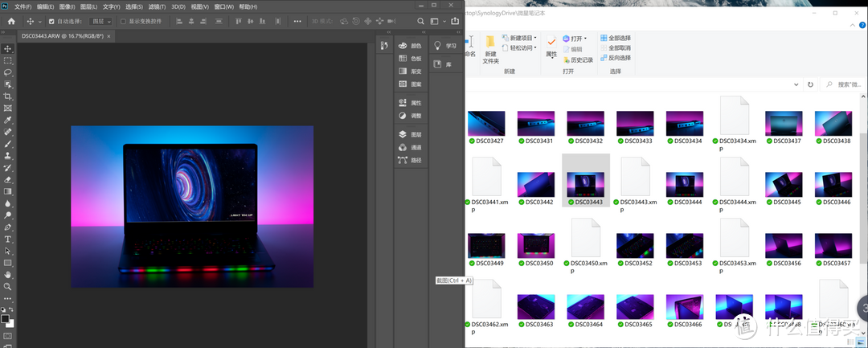Click the Photoshop Home icon

[x=11, y=21]
